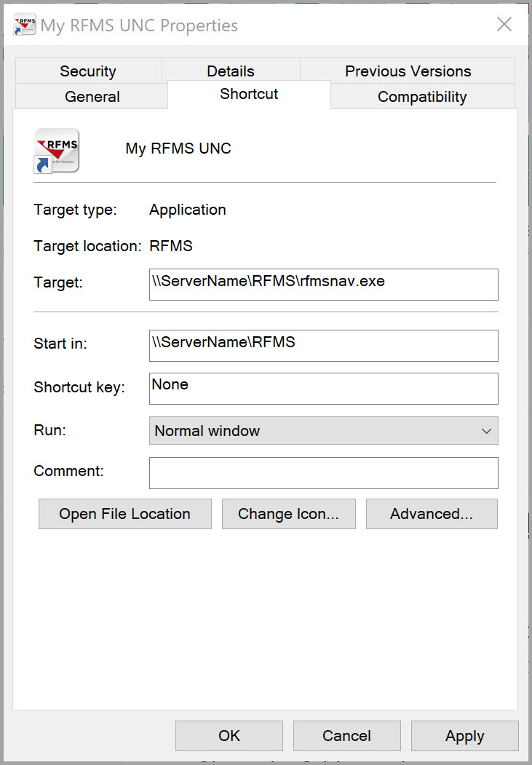The image size is (532, 765).
Task: Click the window title "My RFMS UNC Properties"
Action: [140, 25]
